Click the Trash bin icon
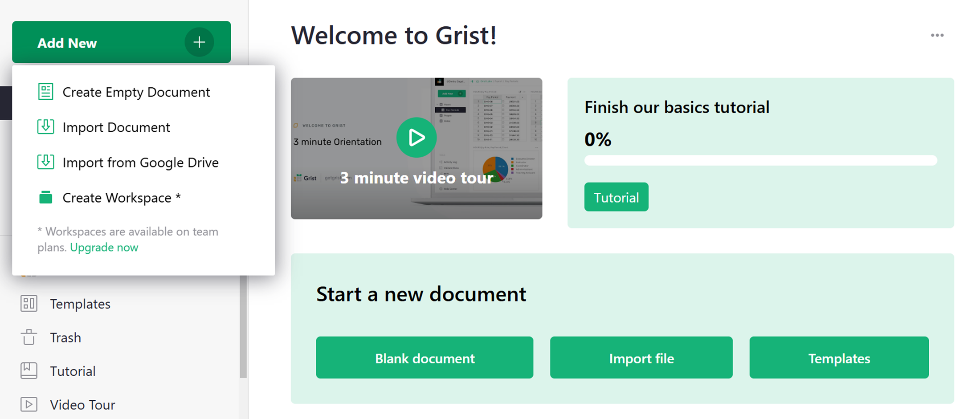The width and height of the screenshot is (980, 419). (x=29, y=338)
